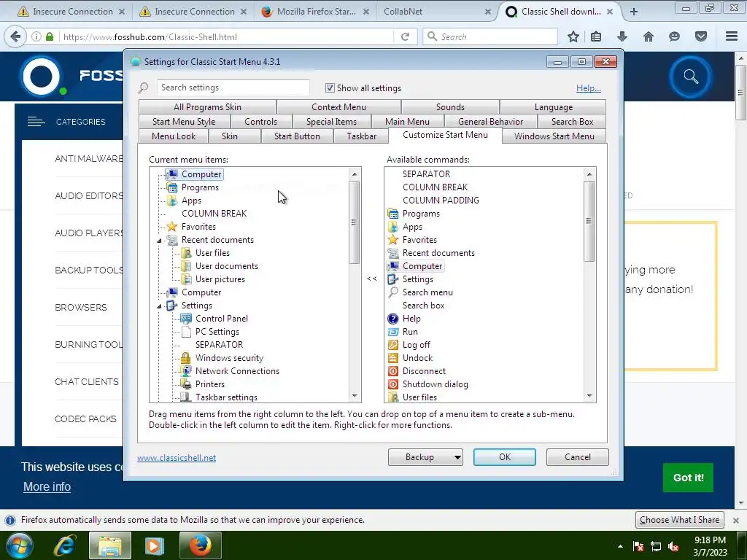This screenshot has width=747, height=560.
Task: Open Firefox hamburger menu
Action: click(x=732, y=36)
